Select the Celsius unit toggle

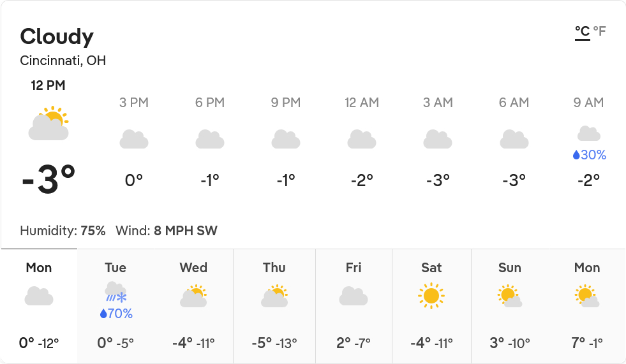(x=582, y=31)
